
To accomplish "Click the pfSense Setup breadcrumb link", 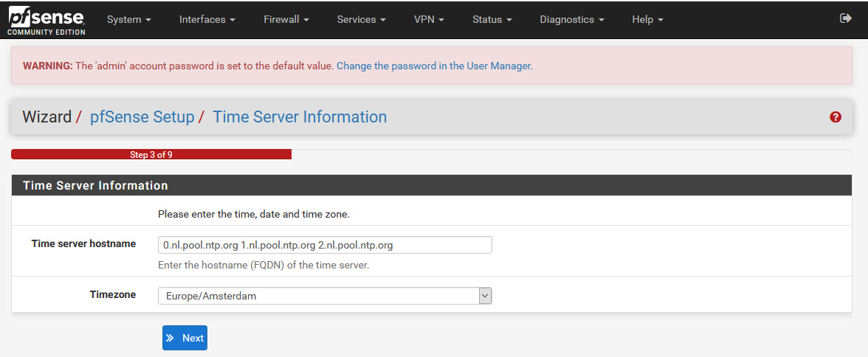I will [142, 117].
